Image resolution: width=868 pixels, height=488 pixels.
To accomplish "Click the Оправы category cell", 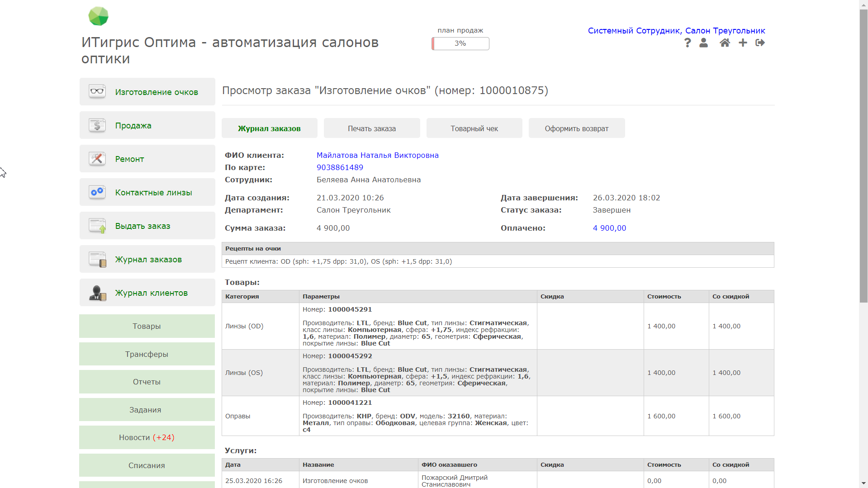I will 261,416.
